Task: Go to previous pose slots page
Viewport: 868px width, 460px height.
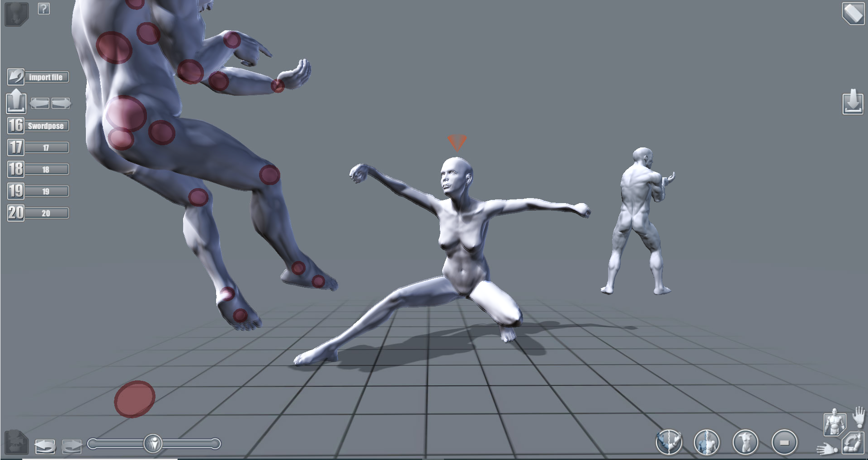Action: [39, 104]
